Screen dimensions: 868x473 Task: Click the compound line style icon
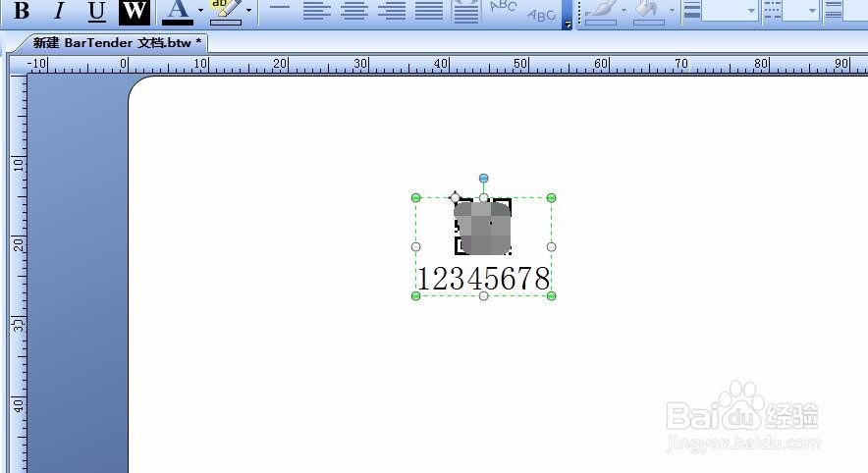pos(834,11)
